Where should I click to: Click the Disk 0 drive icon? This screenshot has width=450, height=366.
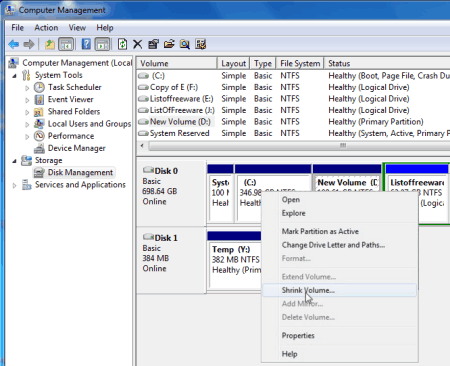pos(148,170)
